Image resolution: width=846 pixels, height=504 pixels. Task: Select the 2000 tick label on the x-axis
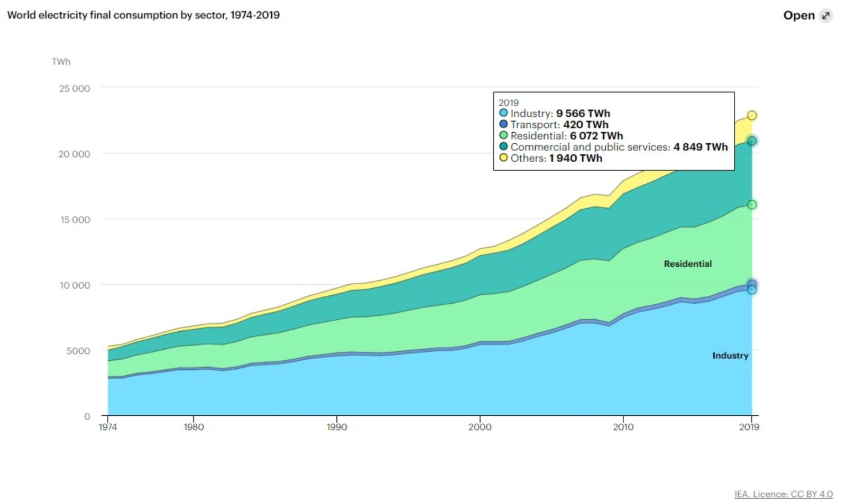pyautogui.click(x=480, y=427)
